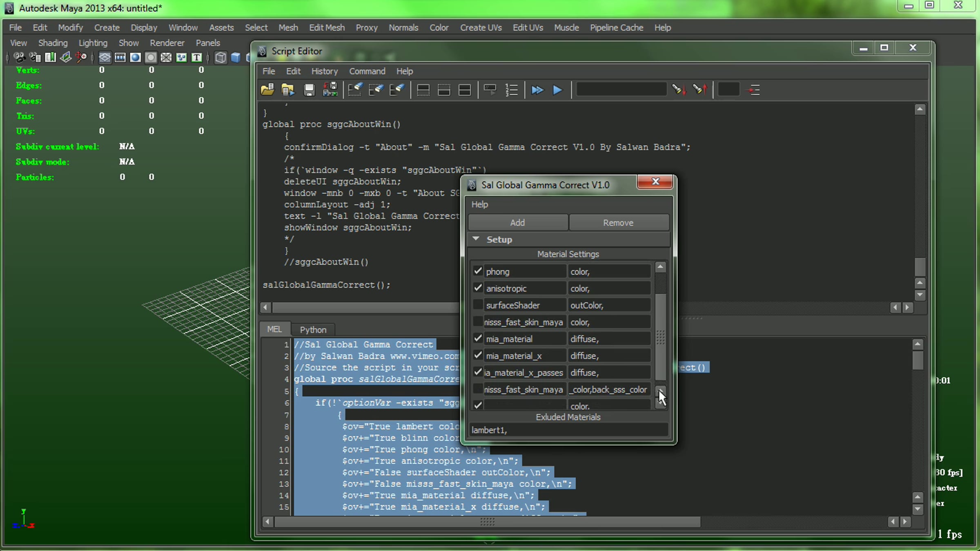Viewport: 980px width, 551px height.
Task: Uncheck the mia_material_x checkbox
Action: [478, 355]
